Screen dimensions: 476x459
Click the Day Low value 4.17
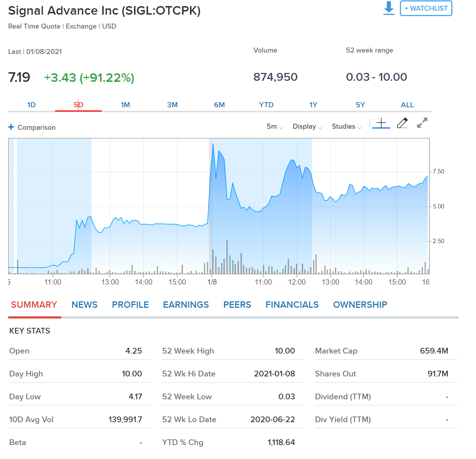pyautogui.click(x=135, y=396)
